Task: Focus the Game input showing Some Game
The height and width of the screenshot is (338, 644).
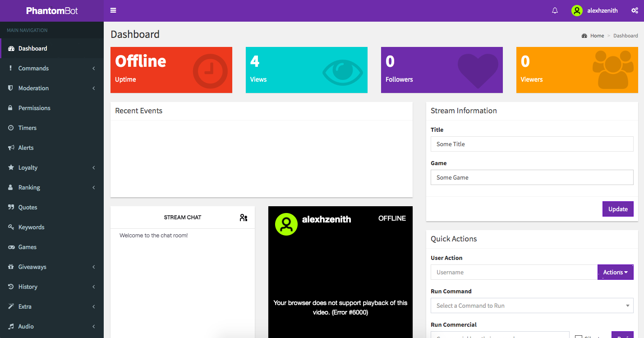Action: 532,177
